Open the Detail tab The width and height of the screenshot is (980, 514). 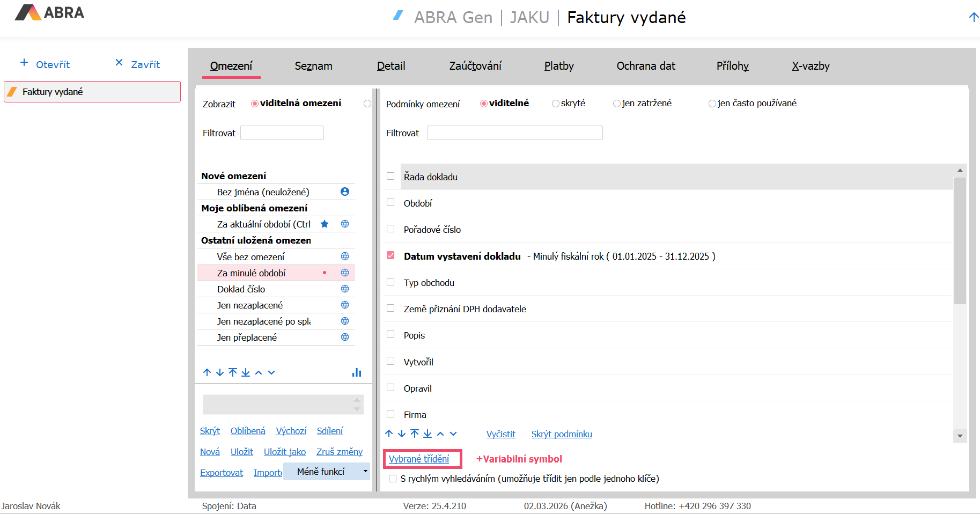click(391, 66)
